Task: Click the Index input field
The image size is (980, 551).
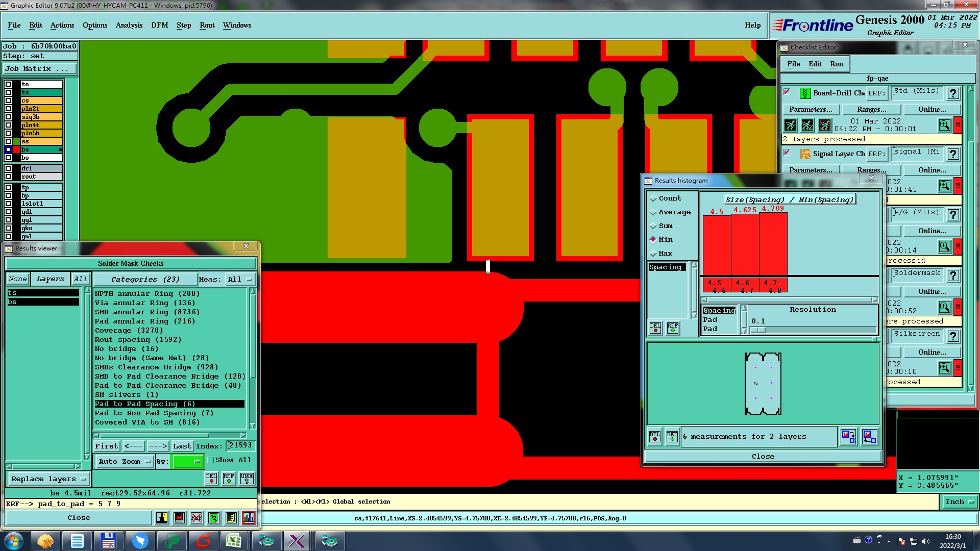Action: 240,446
